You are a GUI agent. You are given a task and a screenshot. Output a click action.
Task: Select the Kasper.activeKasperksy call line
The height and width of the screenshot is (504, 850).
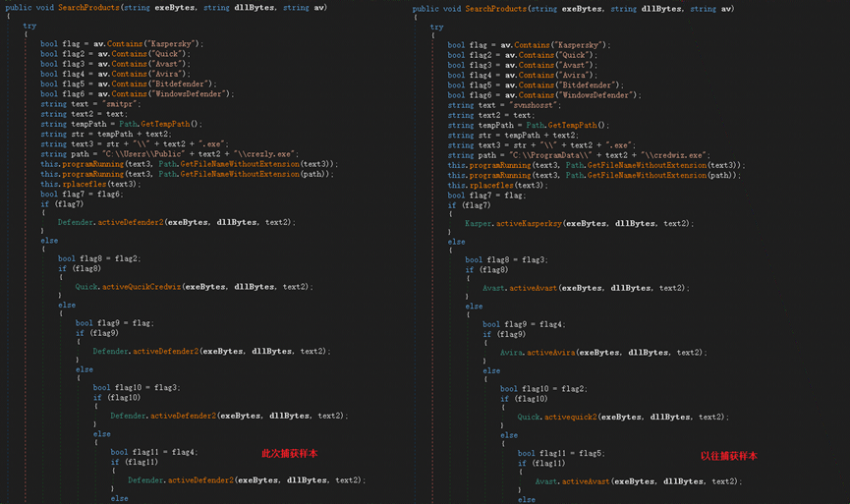pos(580,223)
